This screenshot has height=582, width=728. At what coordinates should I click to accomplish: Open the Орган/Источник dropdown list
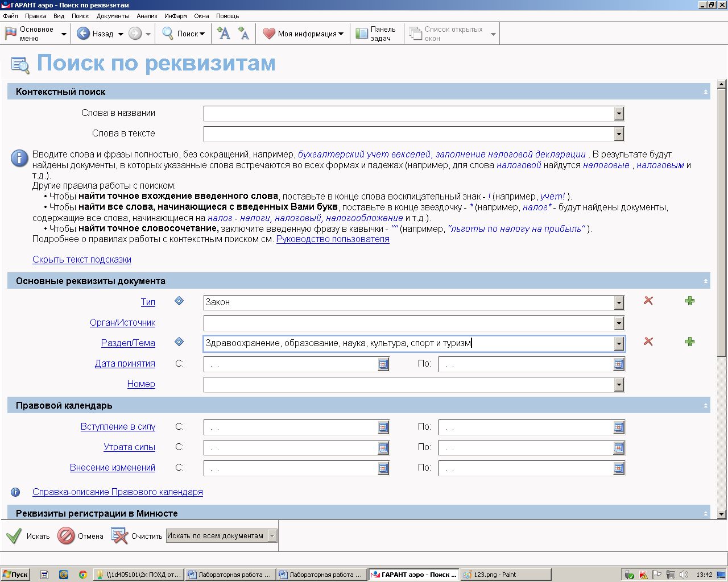click(x=619, y=323)
